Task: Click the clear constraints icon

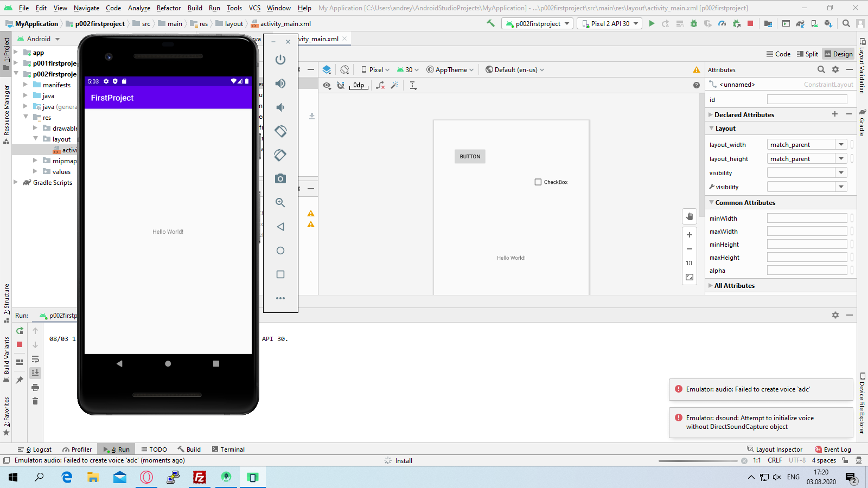Action: pyautogui.click(x=380, y=85)
